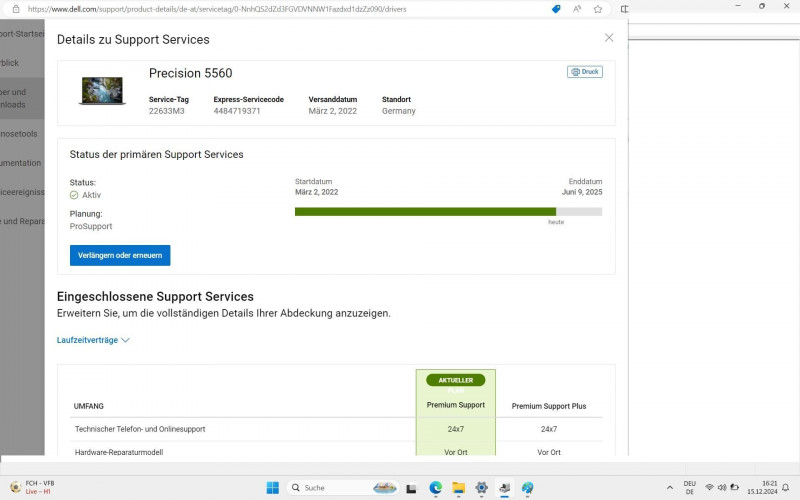The width and height of the screenshot is (800, 500).
Task: Open File Explorer from the taskbar
Action: coord(458,488)
